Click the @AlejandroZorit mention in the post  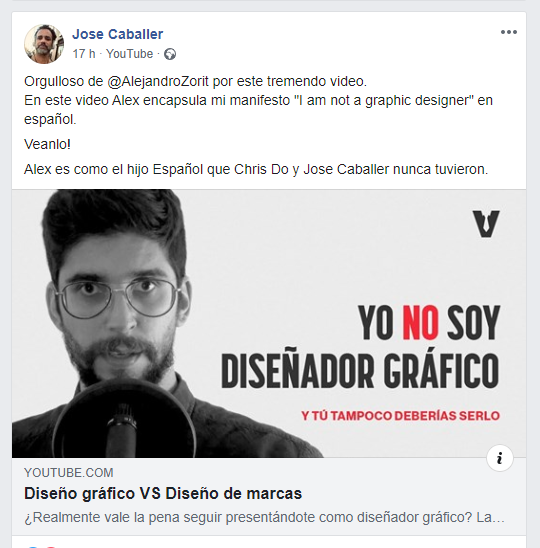click(x=158, y=81)
